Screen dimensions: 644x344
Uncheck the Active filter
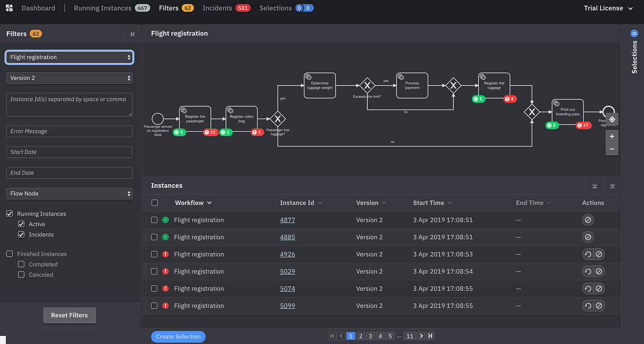(x=21, y=224)
